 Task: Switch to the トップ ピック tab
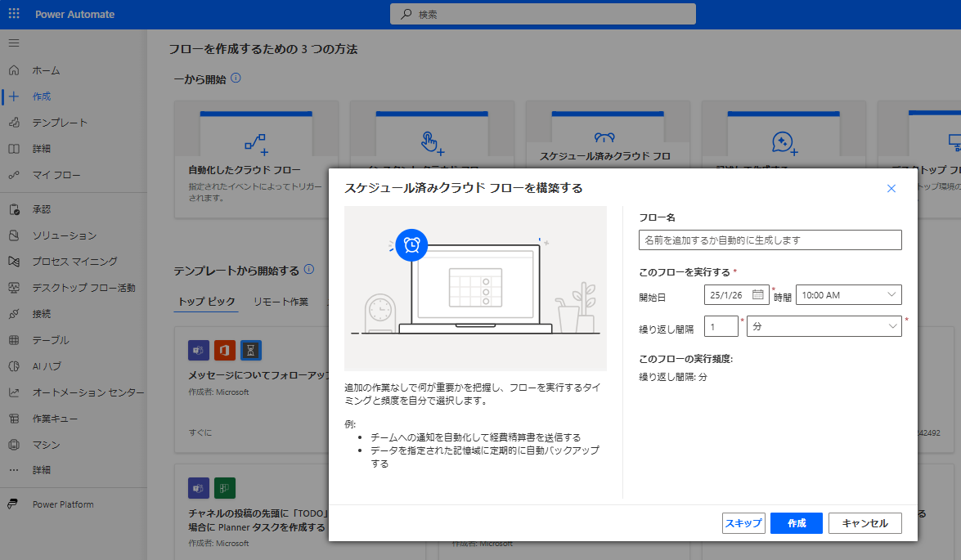206,302
